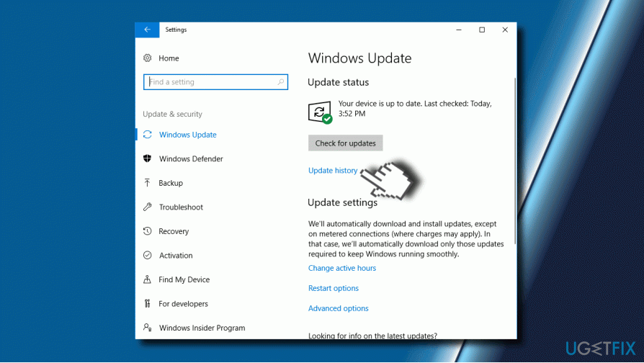Click the 'Update & security' category heading
644x363 pixels.
(x=172, y=114)
